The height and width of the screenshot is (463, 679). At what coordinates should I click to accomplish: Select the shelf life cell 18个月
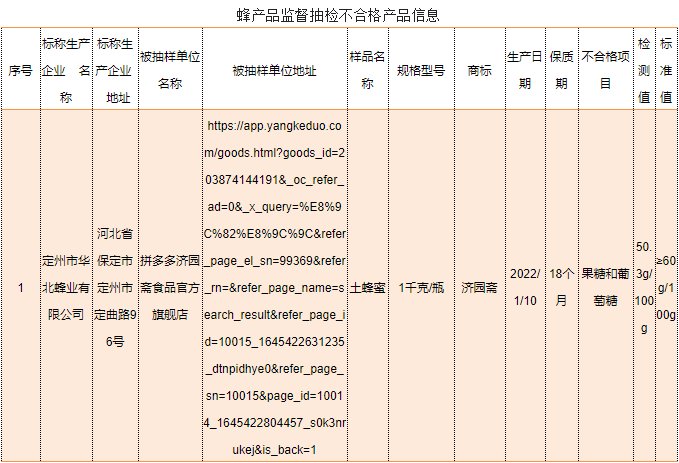pos(561,288)
